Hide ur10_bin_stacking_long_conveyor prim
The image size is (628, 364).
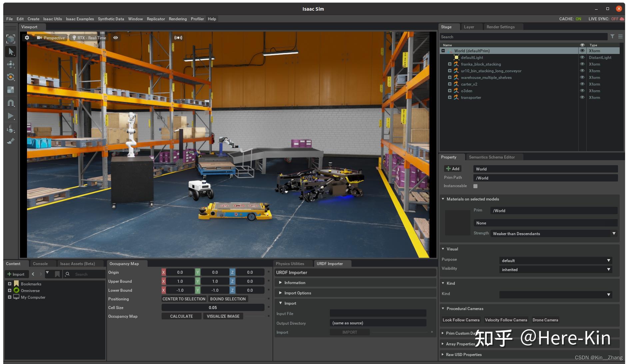pos(582,71)
